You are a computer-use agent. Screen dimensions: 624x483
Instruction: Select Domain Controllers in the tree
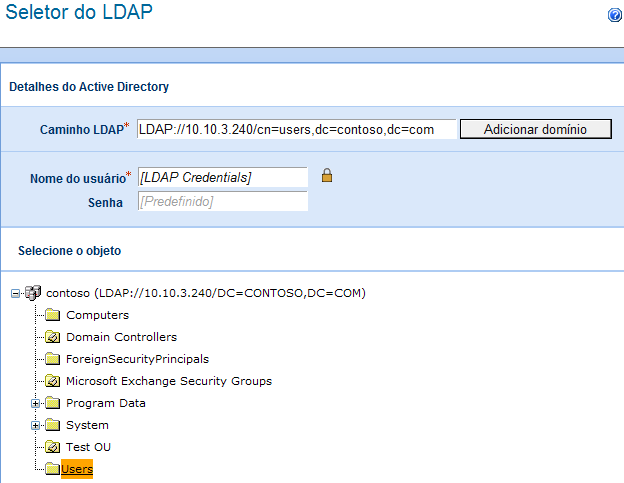(x=121, y=337)
